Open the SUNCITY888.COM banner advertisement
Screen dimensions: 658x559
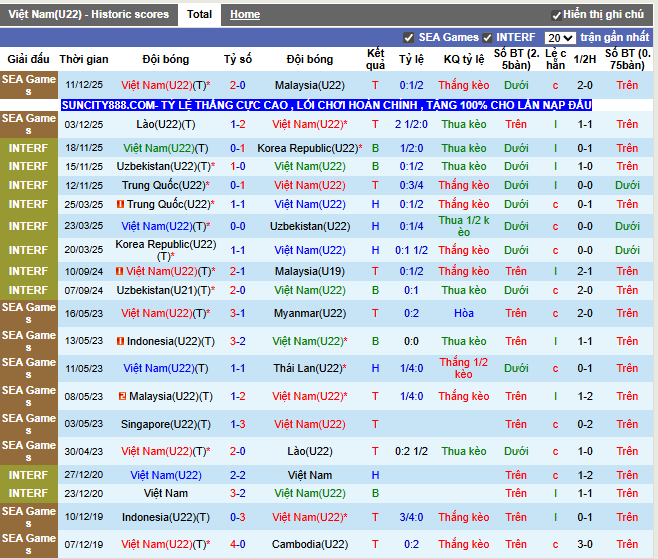click(x=326, y=105)
